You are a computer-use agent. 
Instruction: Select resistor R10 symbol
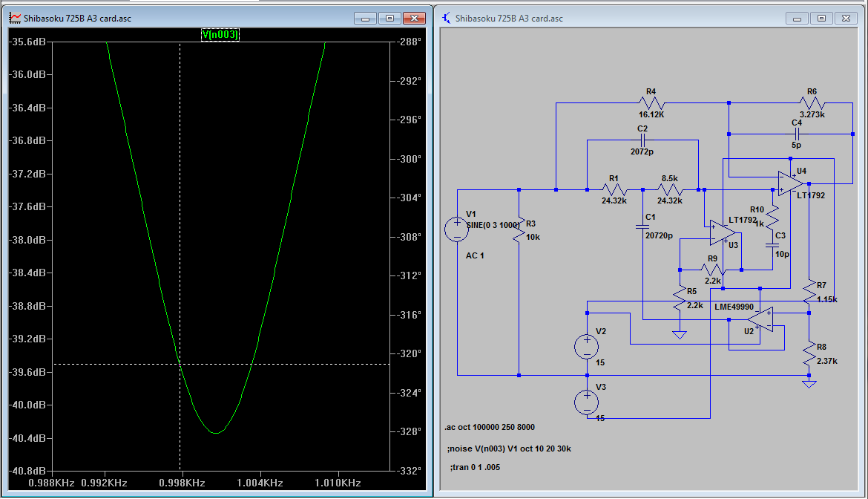pos(772,217)
